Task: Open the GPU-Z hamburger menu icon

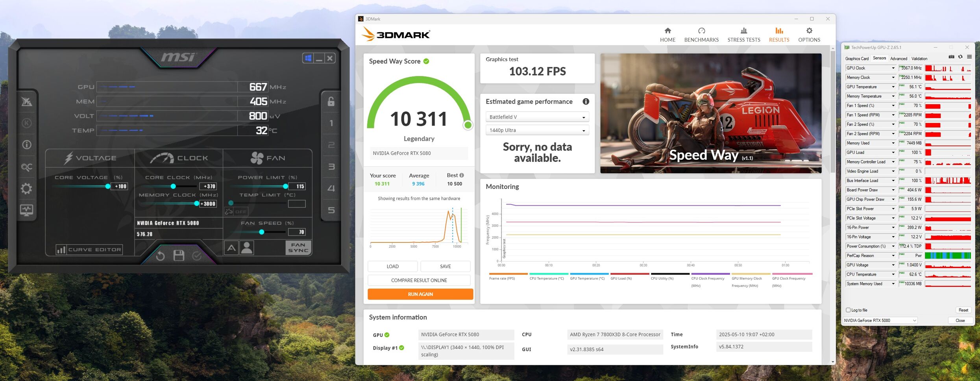Action: coord(969,57)
